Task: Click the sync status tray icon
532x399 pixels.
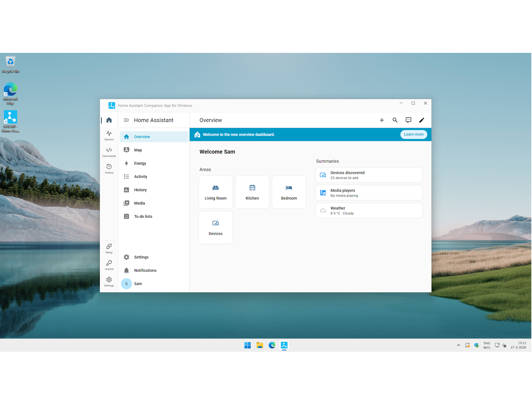Action: coord(467,345)
